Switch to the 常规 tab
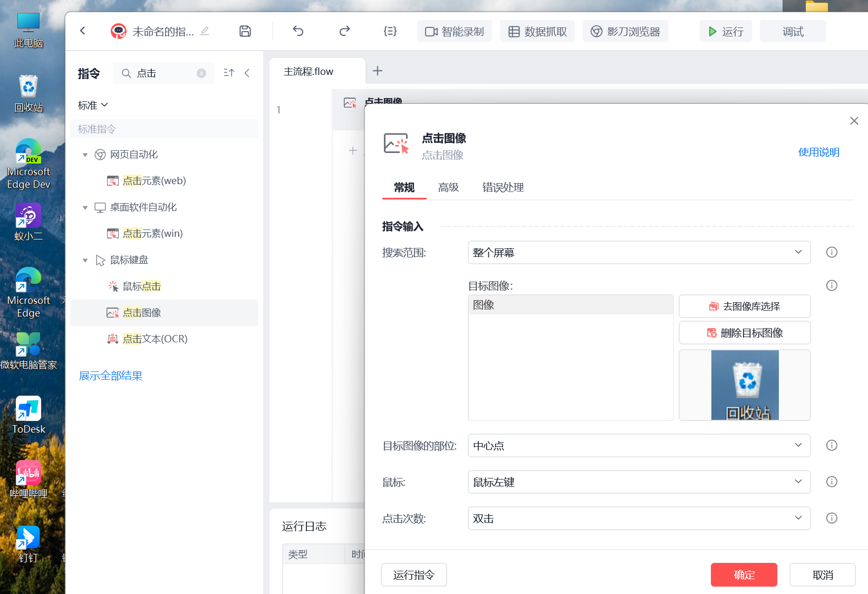Screen dimensions: 868x594 [x=404, y=187]
